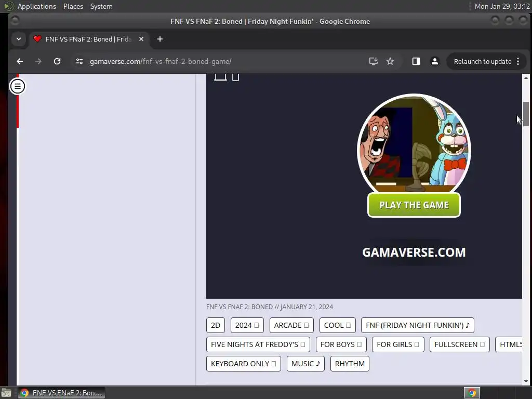Open the FOR BOYS tag
Image resolution: width=532 pixels, height=399 pixels.
pyautogui.click(x=341, y=344)
